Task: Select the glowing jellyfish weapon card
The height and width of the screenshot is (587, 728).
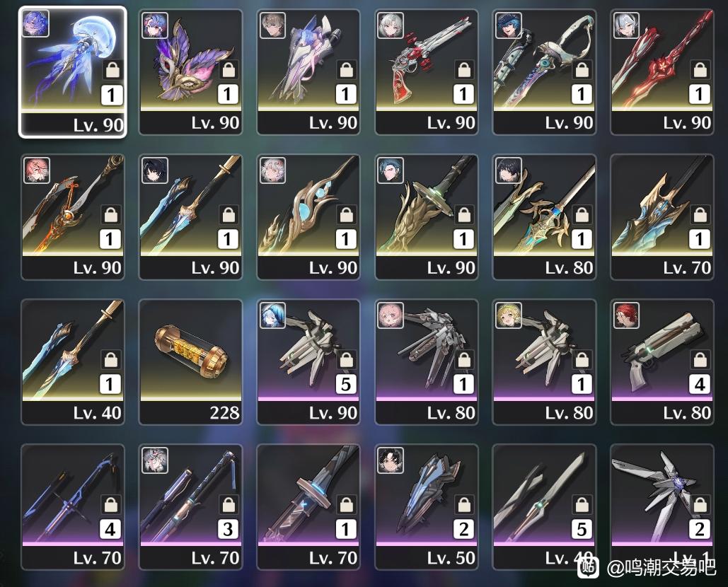Action: [x=72, y=72]
